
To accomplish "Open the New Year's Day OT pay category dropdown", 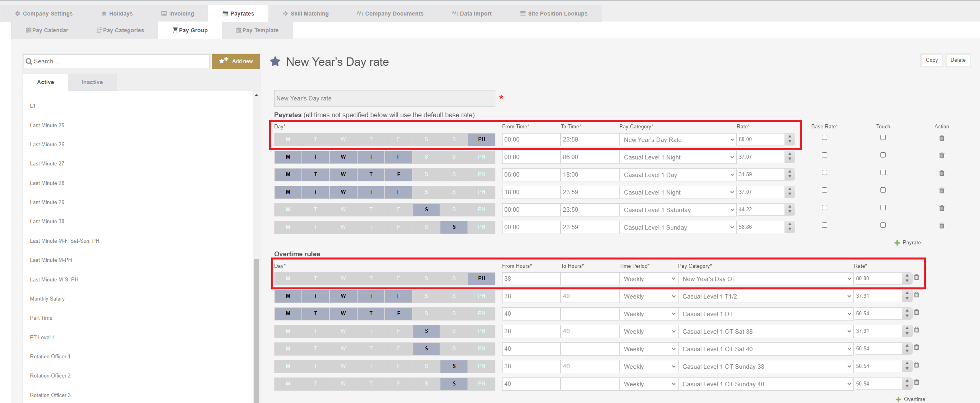I will click(765, 279).
